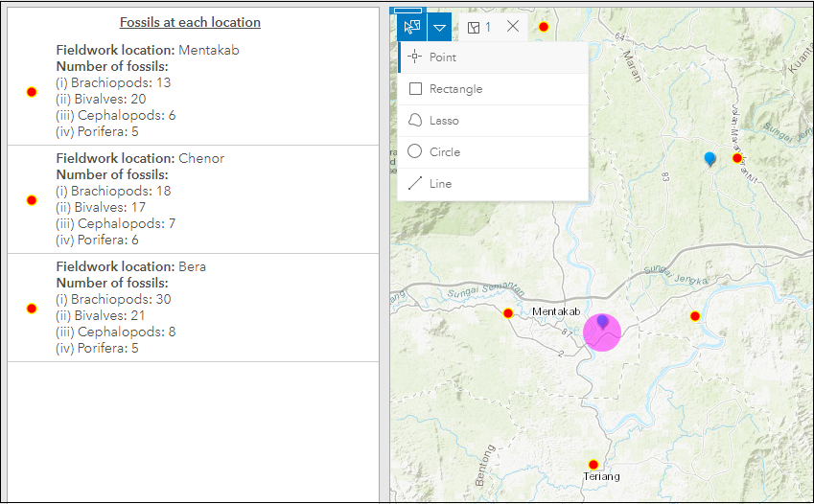Choose the Point selection option
The image size is (814, 504).
tap(493, 57)
